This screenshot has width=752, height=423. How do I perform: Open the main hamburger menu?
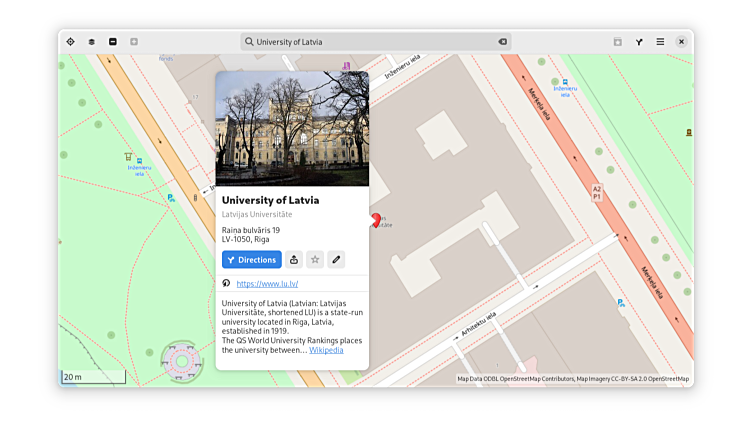pyautogui.click(x=660, y=42)
